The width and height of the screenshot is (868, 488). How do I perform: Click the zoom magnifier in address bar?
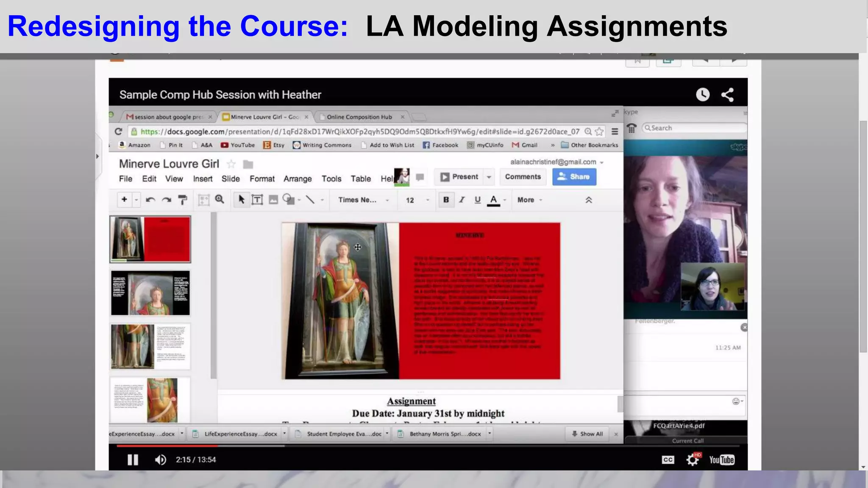[588, 132]
